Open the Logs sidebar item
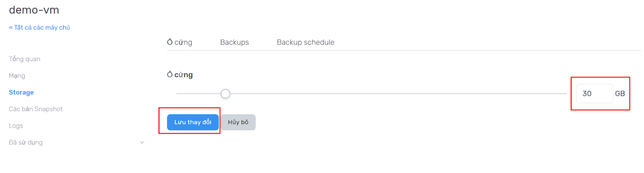This screenshot has height=173, width=644. click(16, 126)
